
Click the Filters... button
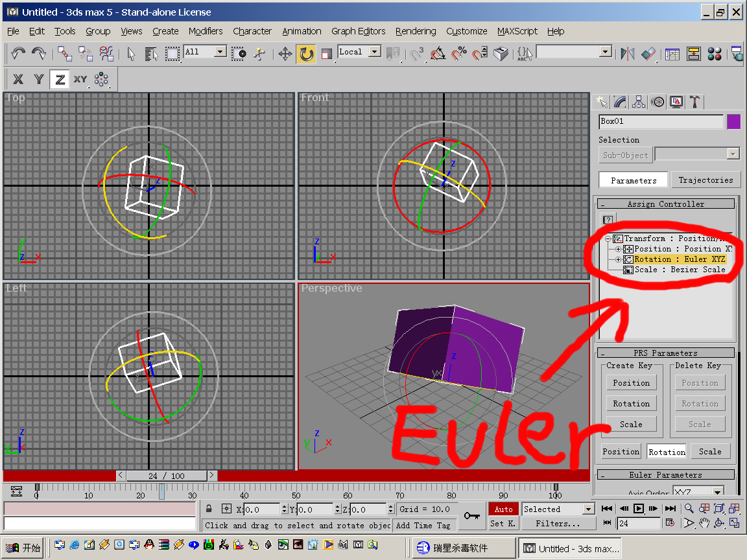click(558, 523)
